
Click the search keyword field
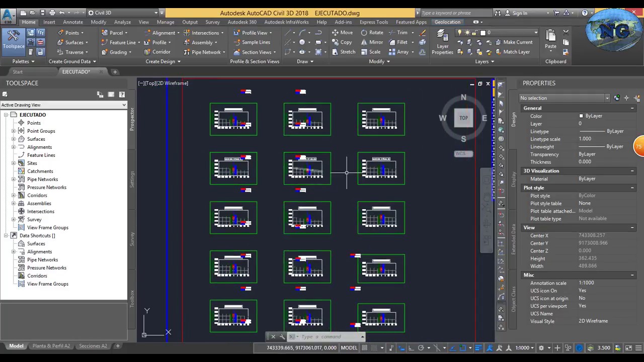(456, 13)
